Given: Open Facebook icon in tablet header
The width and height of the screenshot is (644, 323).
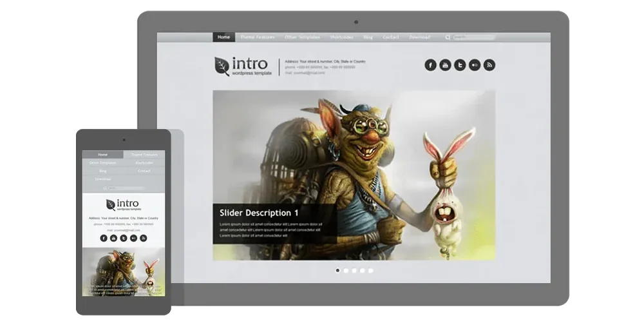Looking at the screenshot, I should click(430, 65).
